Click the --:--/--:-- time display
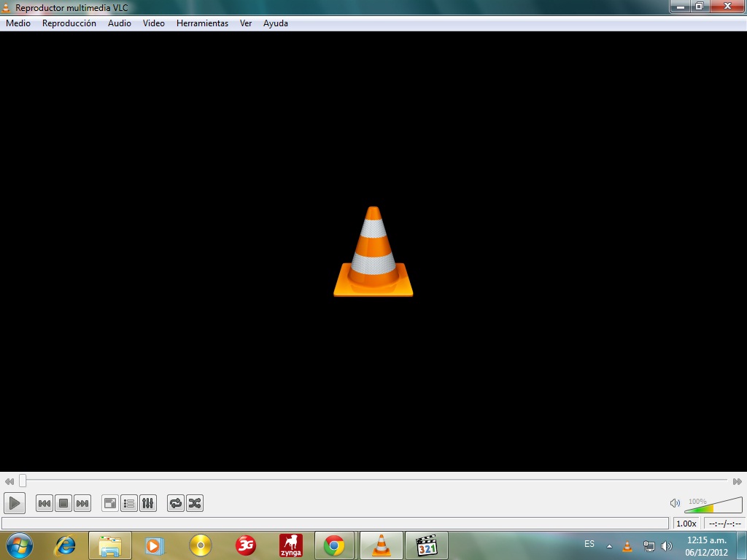Image resolution: width=747 pixels, height=560 pixels. coord(724,524)
